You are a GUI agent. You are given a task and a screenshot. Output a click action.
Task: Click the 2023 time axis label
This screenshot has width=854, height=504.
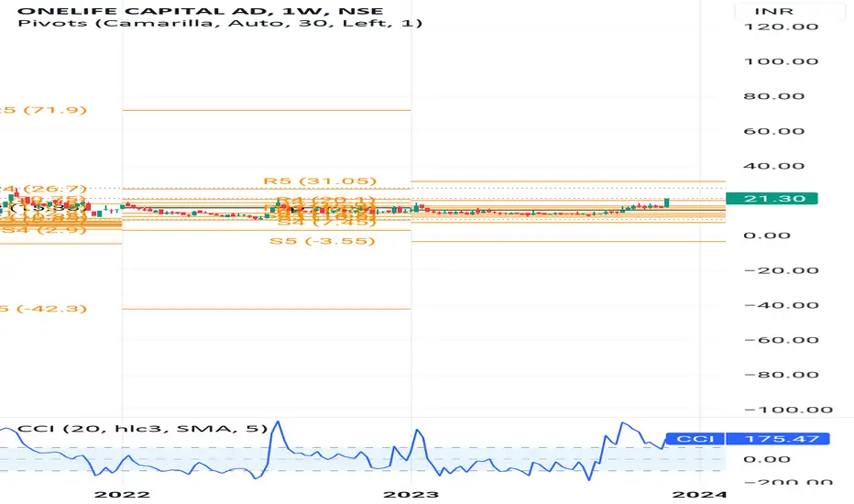coord(411,495)
